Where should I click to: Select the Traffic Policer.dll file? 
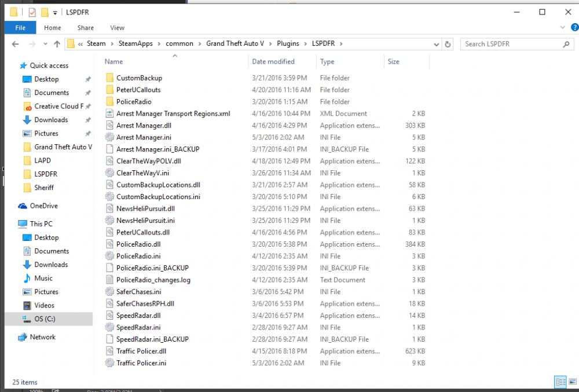coord(141,351)
